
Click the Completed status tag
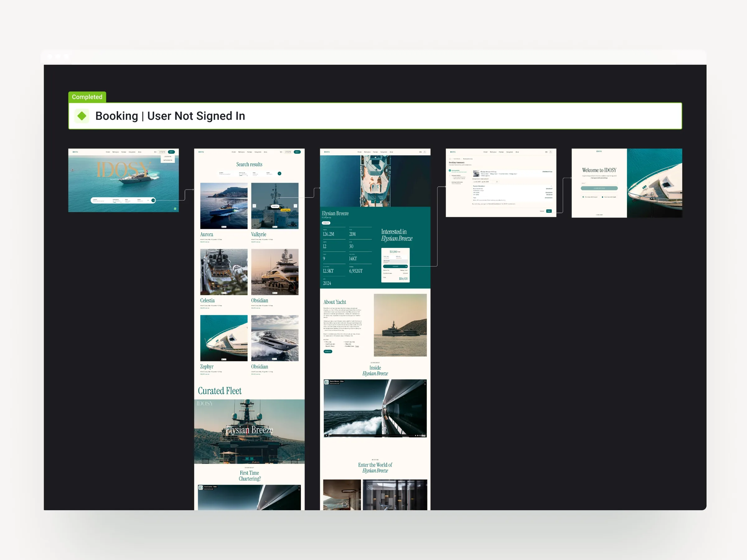87,97
